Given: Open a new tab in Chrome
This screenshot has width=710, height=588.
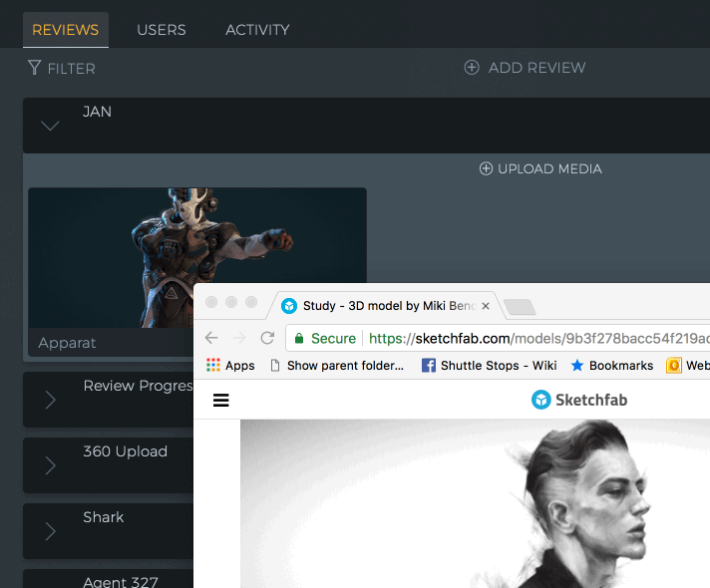Looking at the screenshot, I should 520,307.
